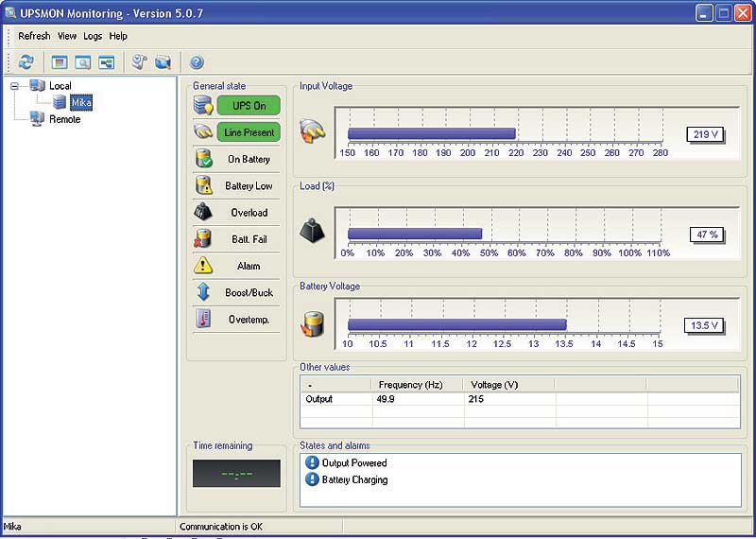
Task: Click the On Battery state label
Action: pyautogui.click(x=249, y=159)
